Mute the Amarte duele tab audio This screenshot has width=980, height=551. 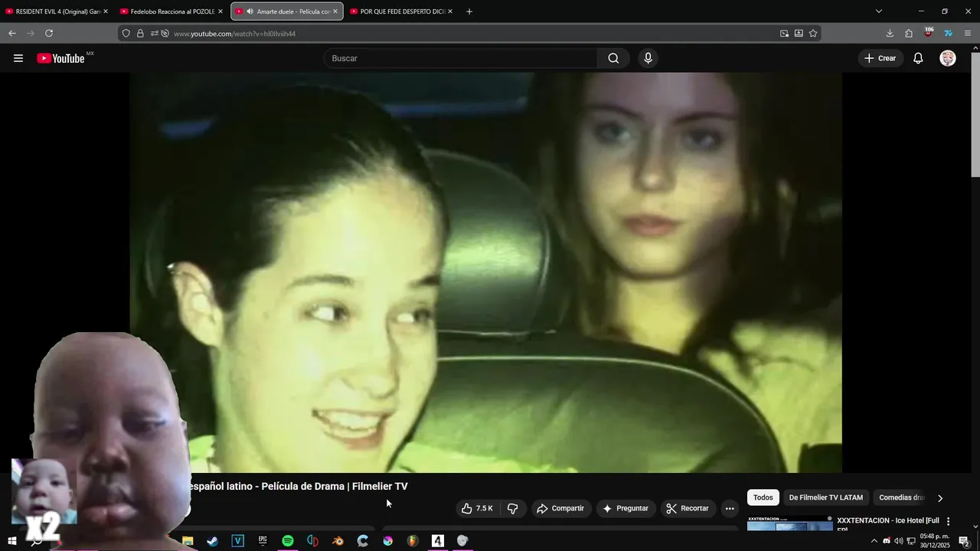pos(250,11)
